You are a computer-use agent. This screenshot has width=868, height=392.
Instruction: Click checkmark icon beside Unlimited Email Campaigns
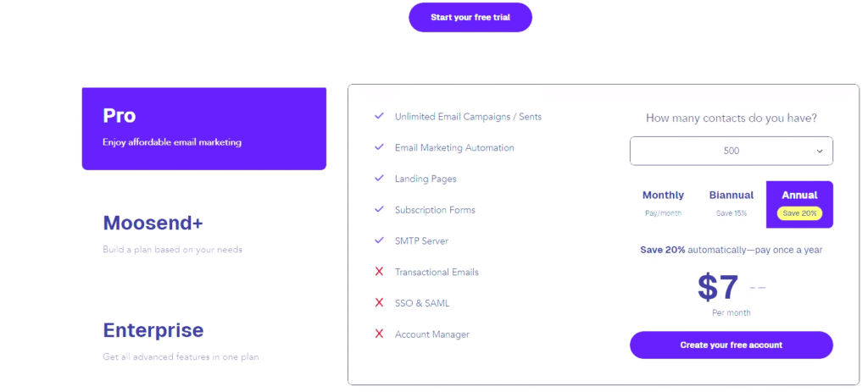[379, 116]
